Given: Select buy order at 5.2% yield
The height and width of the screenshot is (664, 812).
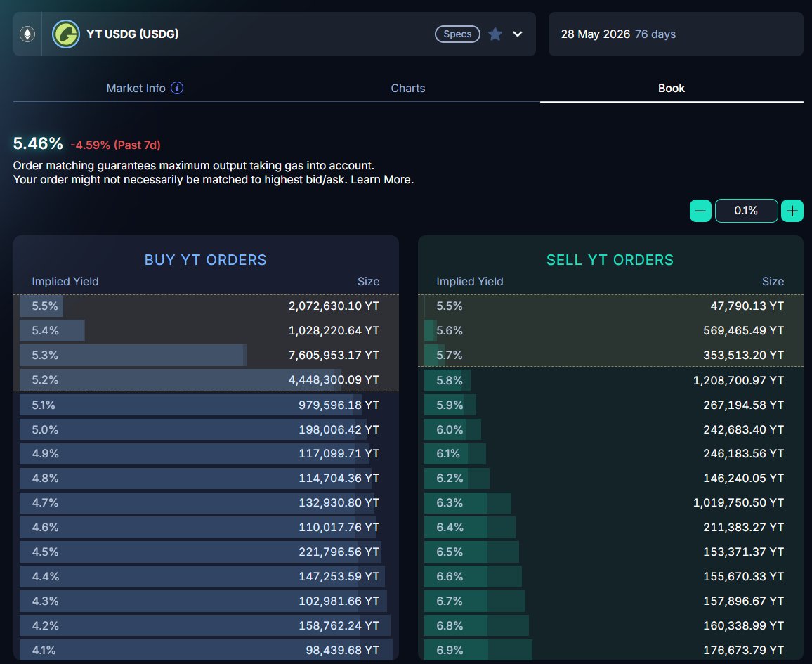Looking at the screenshot, I should (x=206, y=379).
